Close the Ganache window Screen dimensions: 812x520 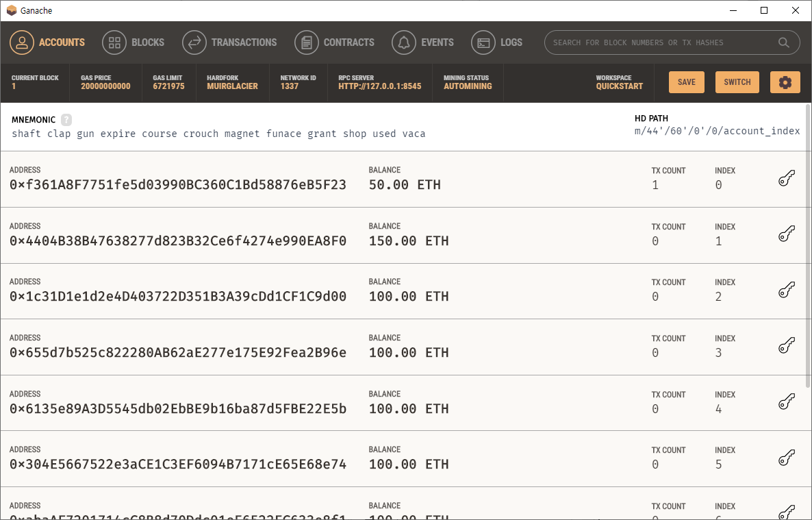tap(796, 10)
